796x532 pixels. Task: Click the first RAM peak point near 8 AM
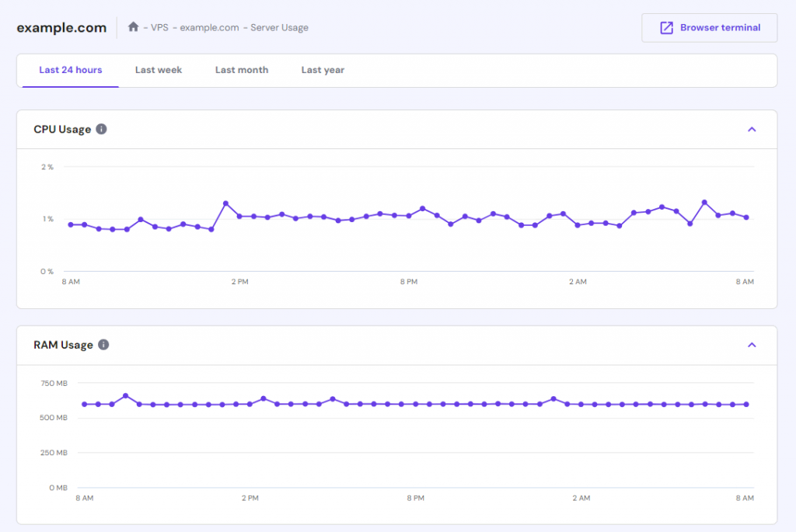[125, 395]
